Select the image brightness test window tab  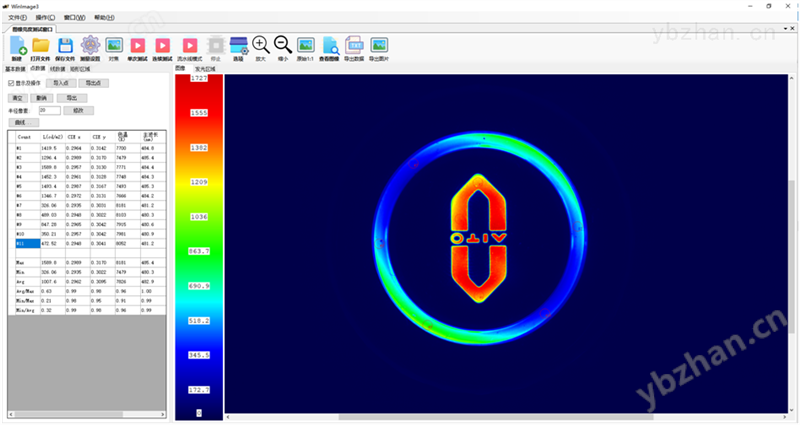point(33,29)
